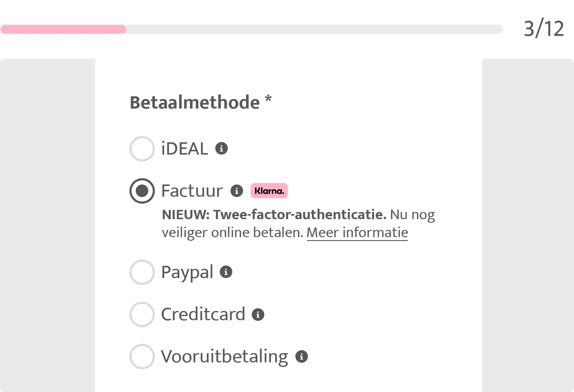
Task: Click the Paypal option label text
Action: [187, 272]
